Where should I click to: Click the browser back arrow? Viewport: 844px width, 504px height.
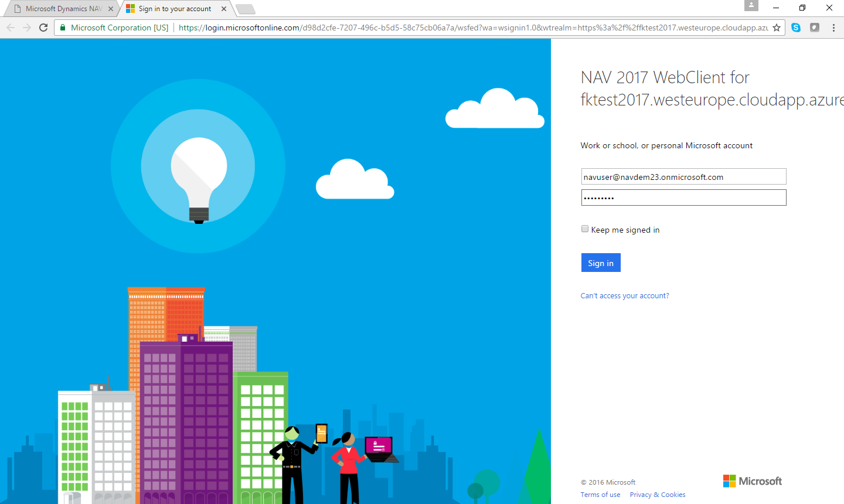coord(11,28)
